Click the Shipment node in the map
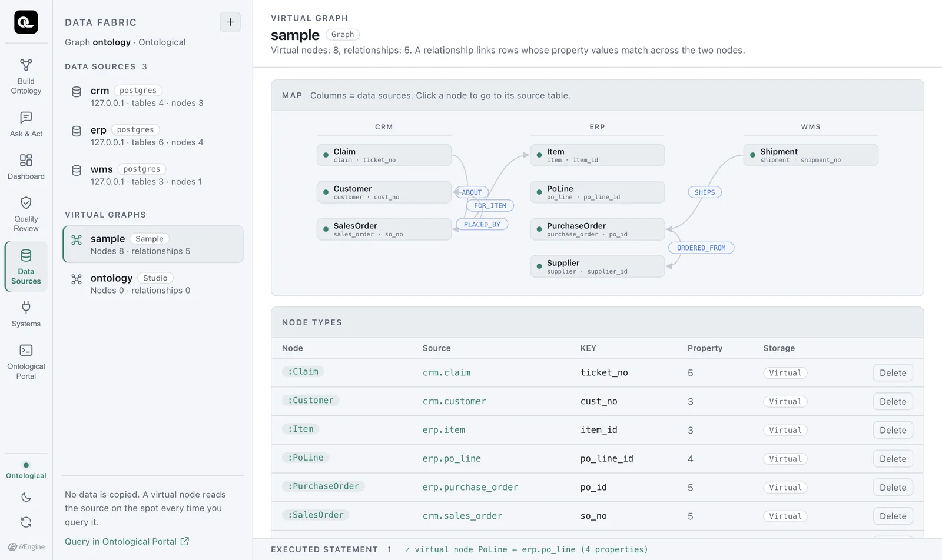 [x=811, y=155]
